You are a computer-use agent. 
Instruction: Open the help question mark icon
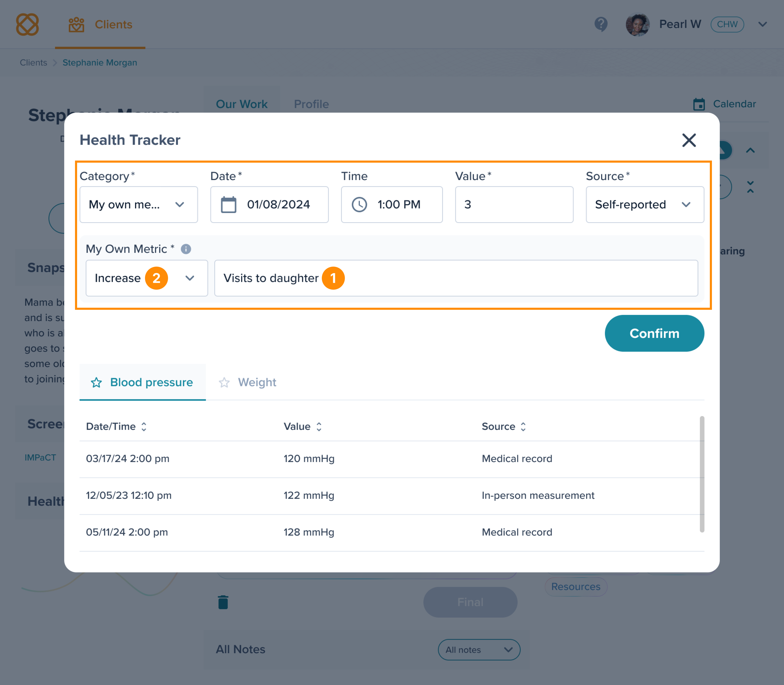pos(601,25)
